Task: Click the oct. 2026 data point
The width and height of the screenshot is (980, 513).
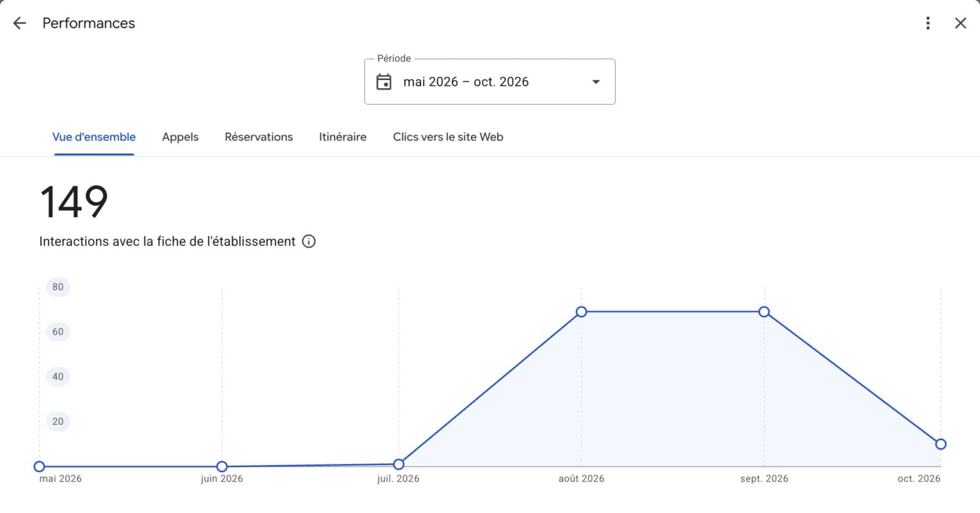Action: tap(941, 444)
